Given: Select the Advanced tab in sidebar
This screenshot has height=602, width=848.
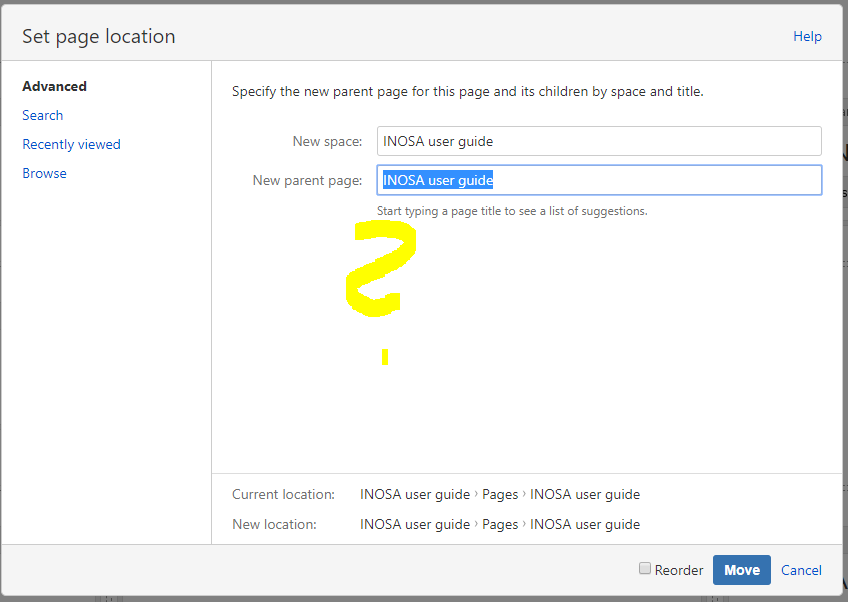Looking at the screenshot, I should tap(54, 87).
